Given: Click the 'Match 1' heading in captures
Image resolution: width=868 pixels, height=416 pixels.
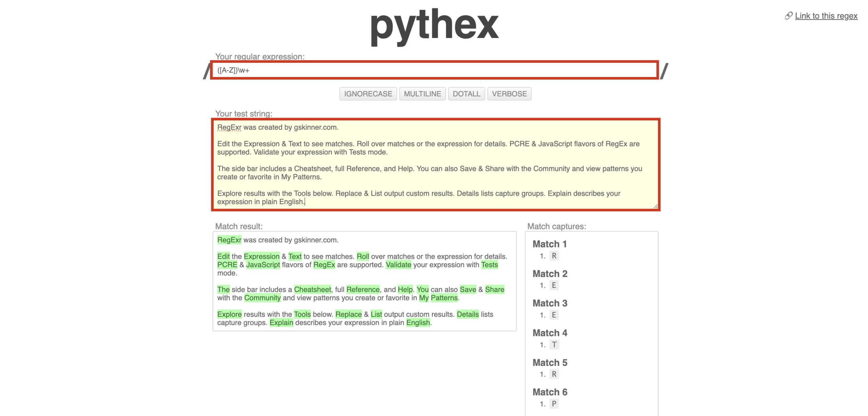Looking at the screenshot, I should click(x=549, y=244).
